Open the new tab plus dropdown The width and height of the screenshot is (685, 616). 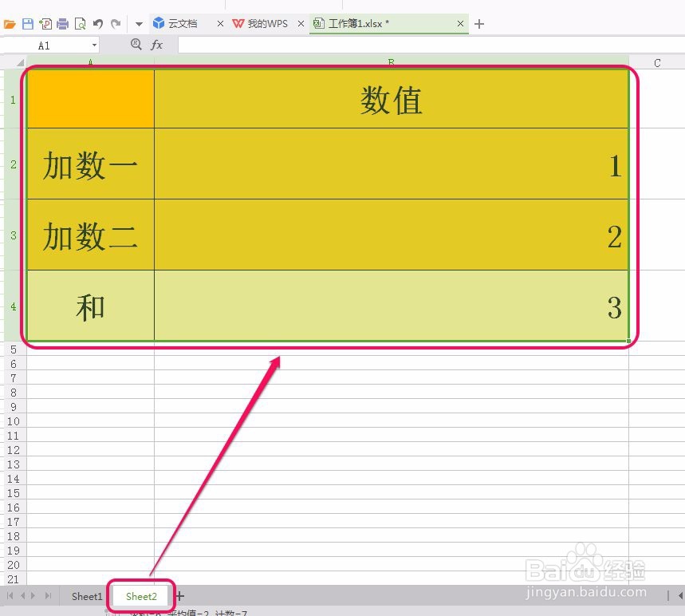[x=478, y=24]
